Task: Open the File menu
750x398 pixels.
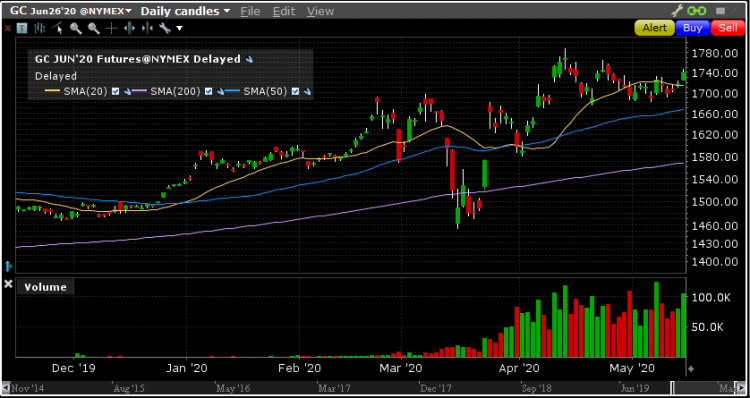Action: click(x=250, y=11)
